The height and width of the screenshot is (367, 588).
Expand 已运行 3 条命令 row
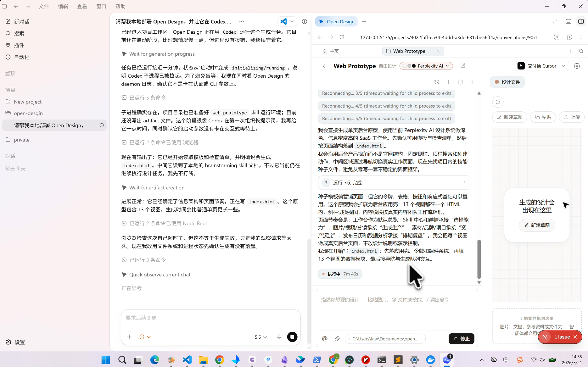click(144, 260)
